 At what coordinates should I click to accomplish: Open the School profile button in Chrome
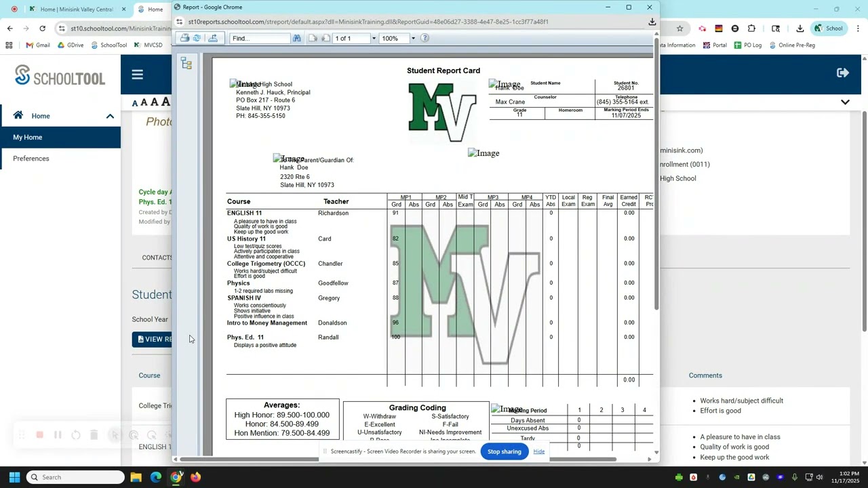tap(829, 28)
